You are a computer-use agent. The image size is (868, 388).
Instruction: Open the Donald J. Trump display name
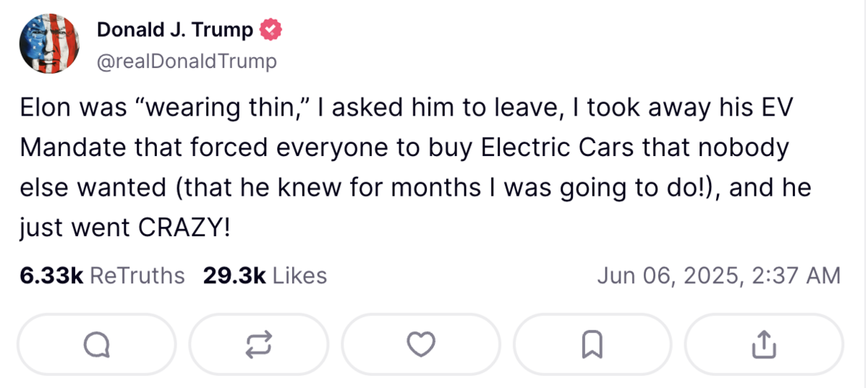coord(175,30)
